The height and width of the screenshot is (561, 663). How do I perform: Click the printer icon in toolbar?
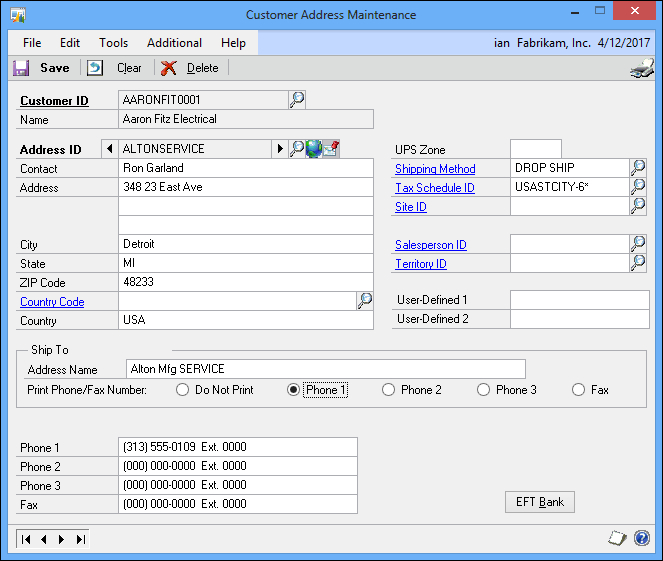pyautogui.click(x=641, y=68)
